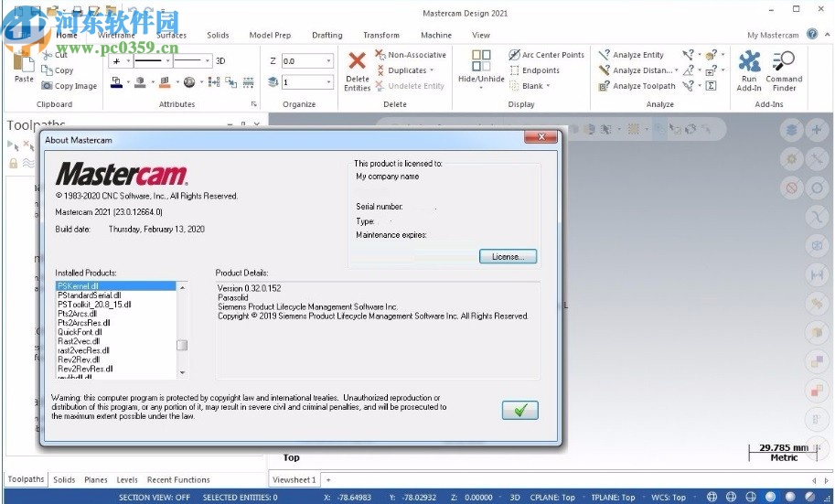This screenshot has width=835, height=504.
Task: Switch to the Transform ribbon tab
Action: point(381,35)
